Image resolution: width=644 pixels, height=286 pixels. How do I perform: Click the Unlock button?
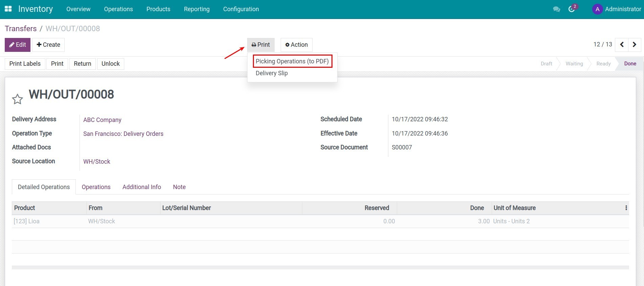110,64
